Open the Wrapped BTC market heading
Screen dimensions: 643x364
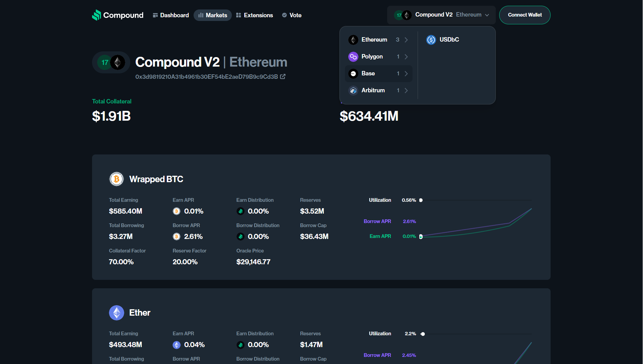coord(156,179)
